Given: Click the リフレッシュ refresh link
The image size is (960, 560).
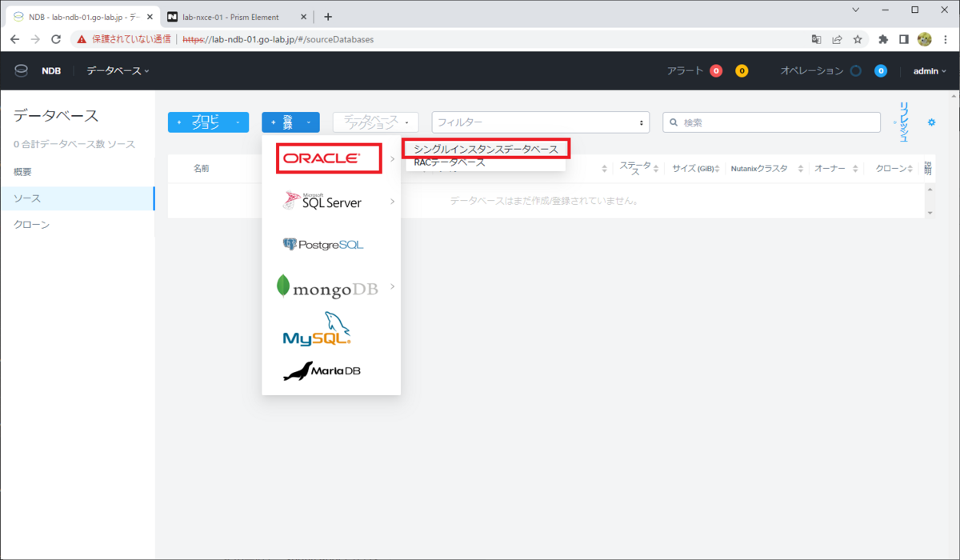Looking at the screenshot, I should 905,122.
